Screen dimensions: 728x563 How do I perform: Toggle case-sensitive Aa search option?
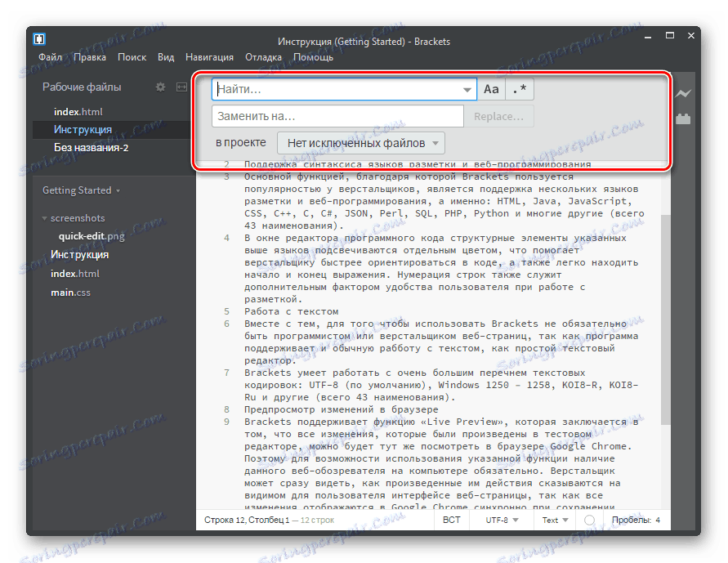coord(491,89)
